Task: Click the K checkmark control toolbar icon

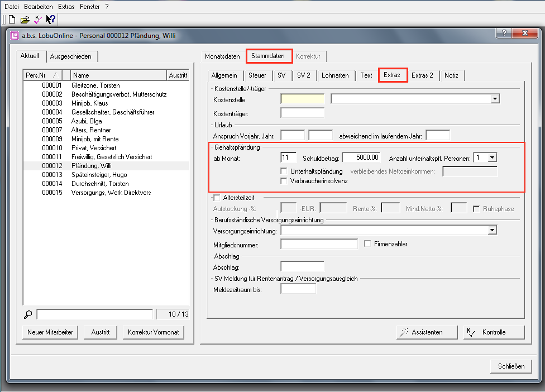Action: tap(37, 20)
